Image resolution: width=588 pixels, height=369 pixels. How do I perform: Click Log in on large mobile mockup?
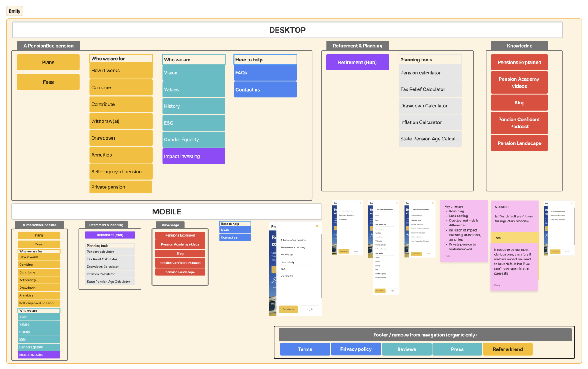(309, 309)
